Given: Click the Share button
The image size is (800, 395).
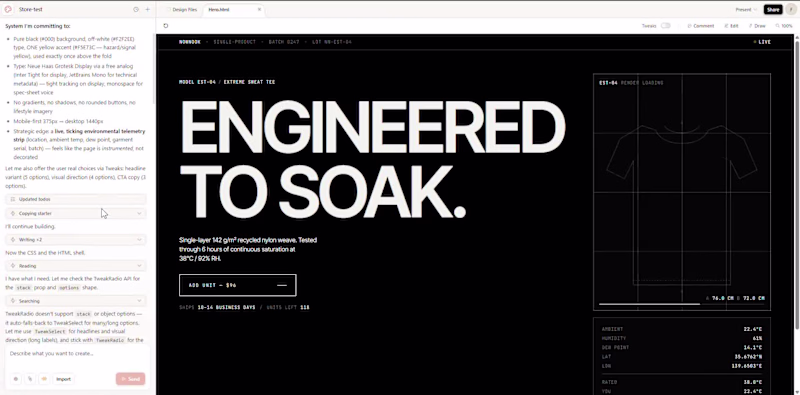Looking at the screenshot, I should click(x=772, y=9).
